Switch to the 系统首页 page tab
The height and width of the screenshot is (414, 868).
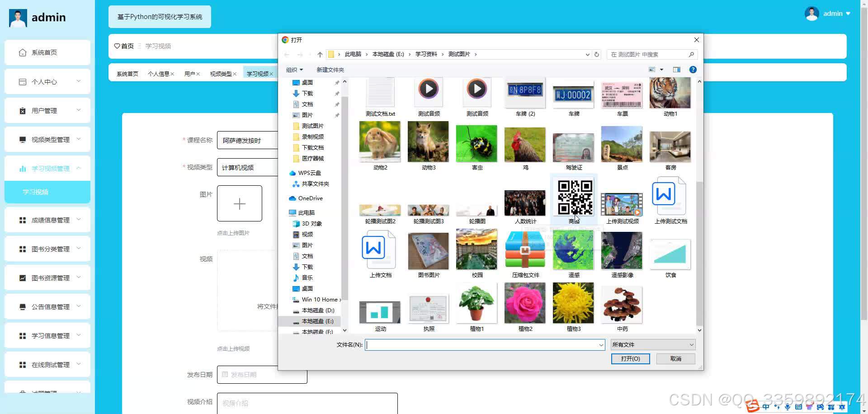[127, 74]
